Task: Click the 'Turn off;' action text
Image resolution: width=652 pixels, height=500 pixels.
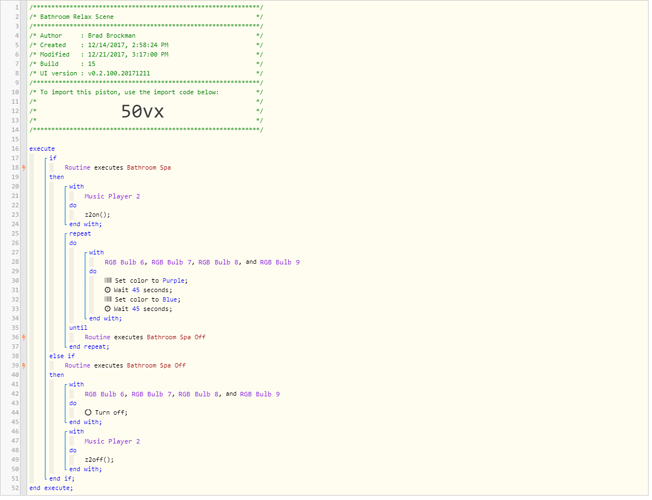Action: tap(111, 413)
